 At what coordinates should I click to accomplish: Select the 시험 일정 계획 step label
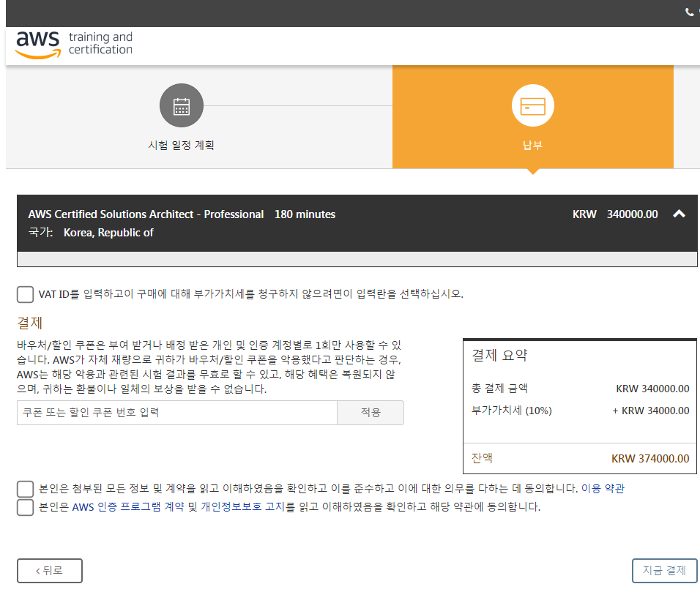point(182,145)
